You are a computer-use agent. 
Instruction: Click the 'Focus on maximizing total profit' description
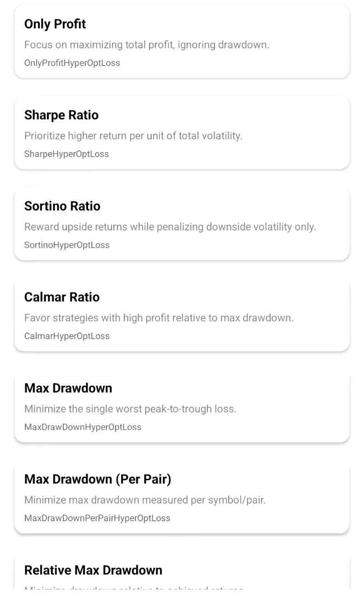(146, 45)
